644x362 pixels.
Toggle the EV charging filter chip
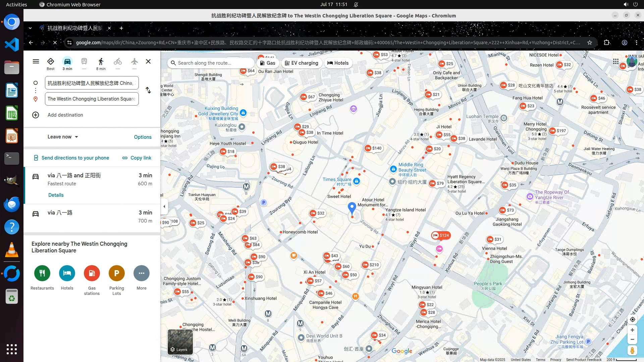click(302, 63)
